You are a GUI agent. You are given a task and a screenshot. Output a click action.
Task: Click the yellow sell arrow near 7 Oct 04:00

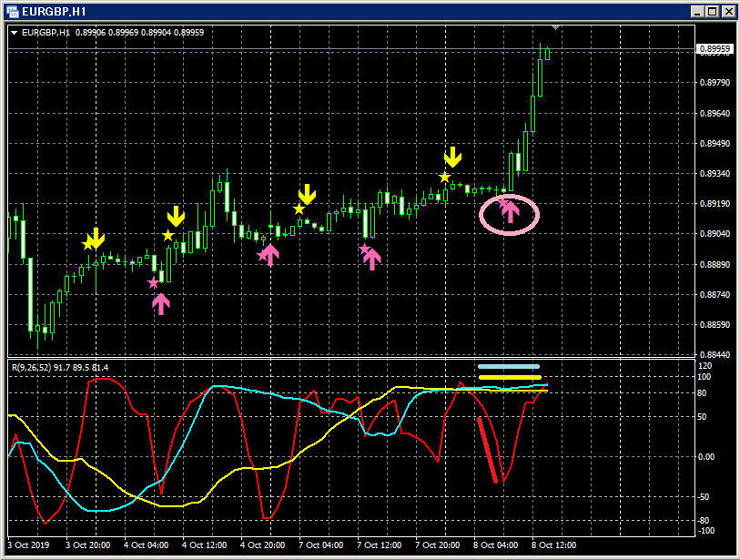coord(307,195)
